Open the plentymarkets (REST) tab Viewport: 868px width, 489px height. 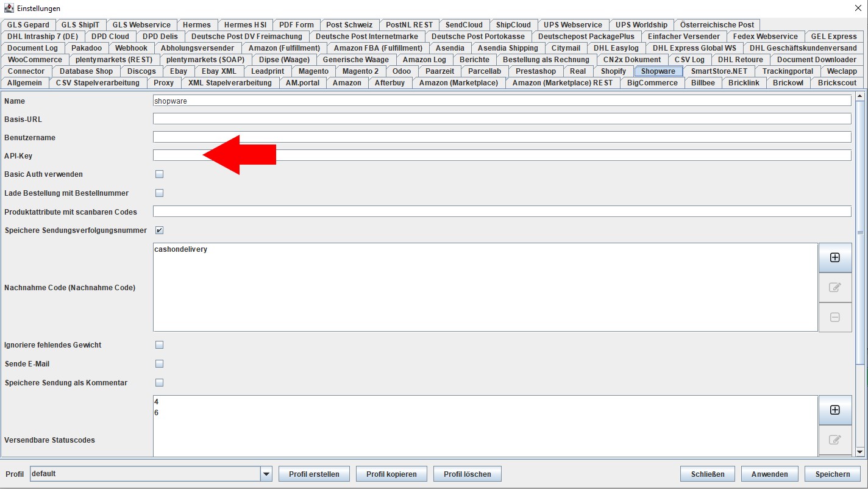point(115,60)
